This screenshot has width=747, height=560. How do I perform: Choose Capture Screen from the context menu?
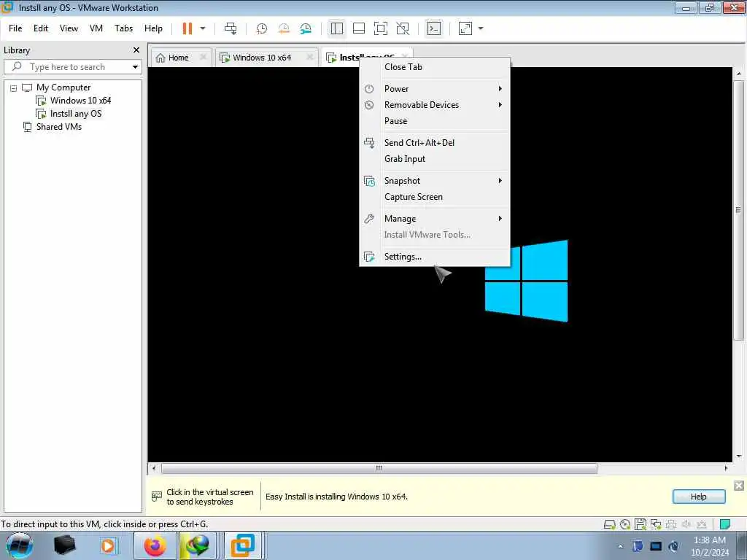coord(435,197)
